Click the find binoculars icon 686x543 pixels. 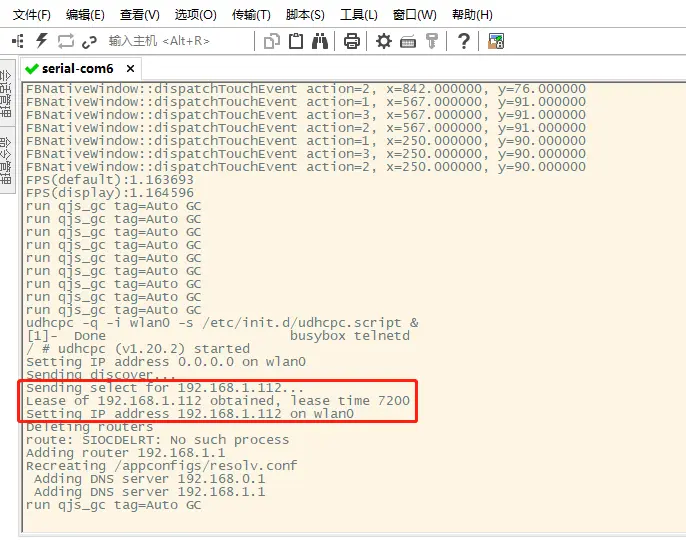(320, 41)
